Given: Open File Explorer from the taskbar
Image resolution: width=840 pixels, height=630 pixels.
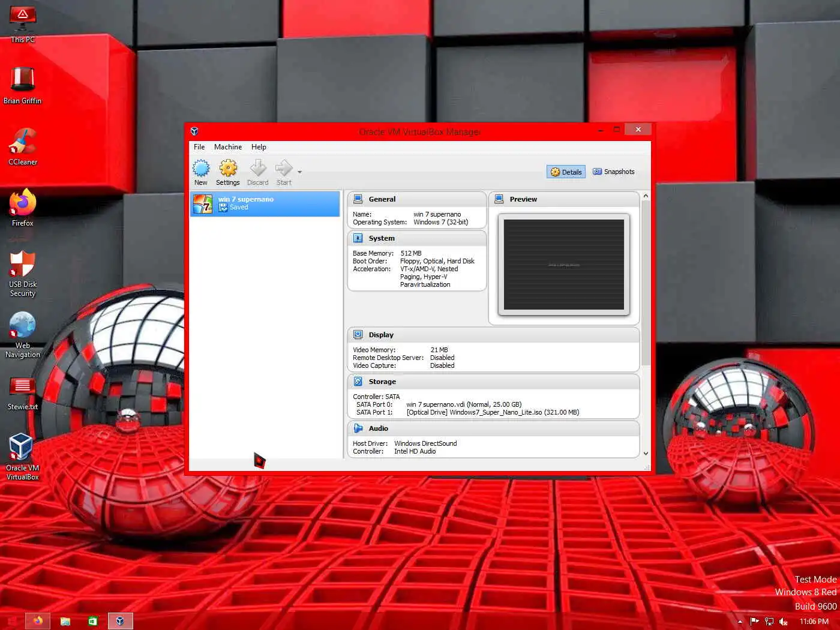Looking at the screenshot, I should 65,621.
